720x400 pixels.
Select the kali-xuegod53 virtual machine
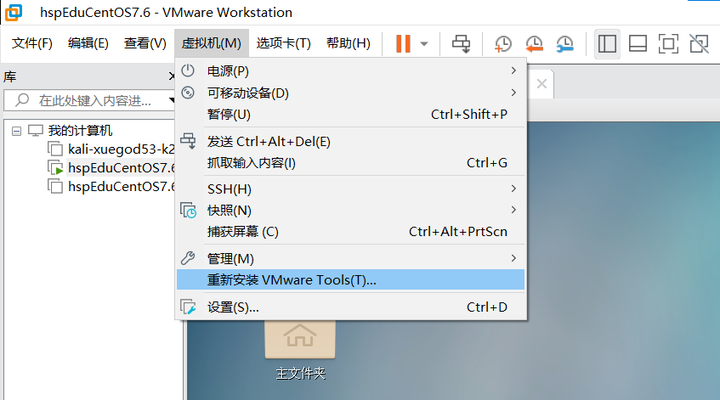click(121, 149)
